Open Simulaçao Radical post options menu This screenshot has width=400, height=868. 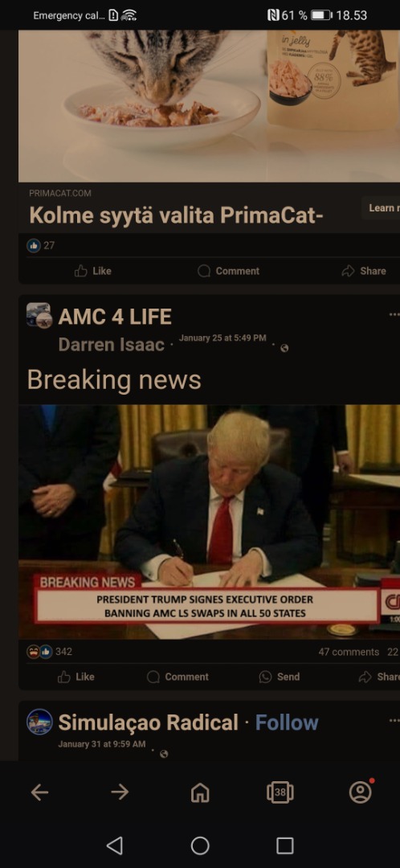[x=394, y=720]
